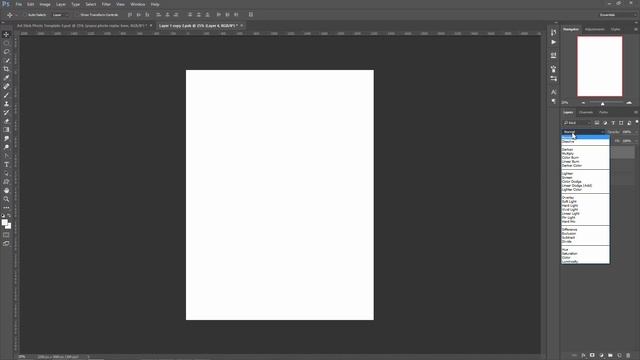
Task: Toggle the Auto-Select checkbox
Action: point(24,15)
